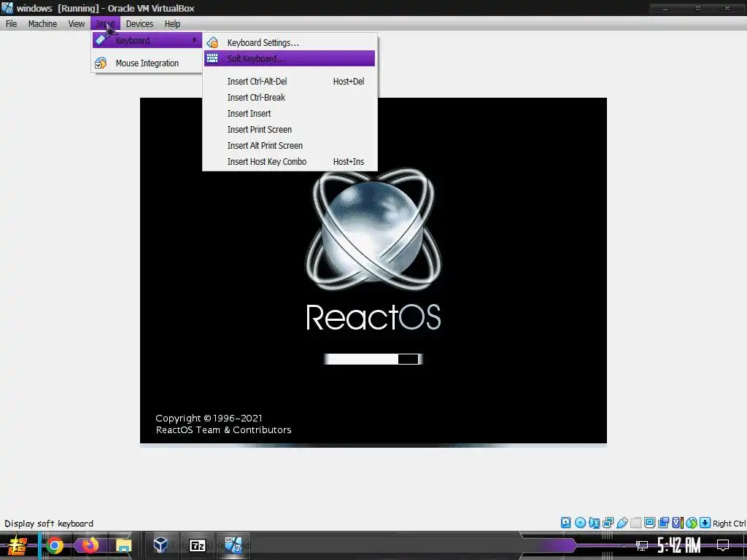The image size is (747, 560).
Task: Click the USB devices status icon
Action: [622, 523]
